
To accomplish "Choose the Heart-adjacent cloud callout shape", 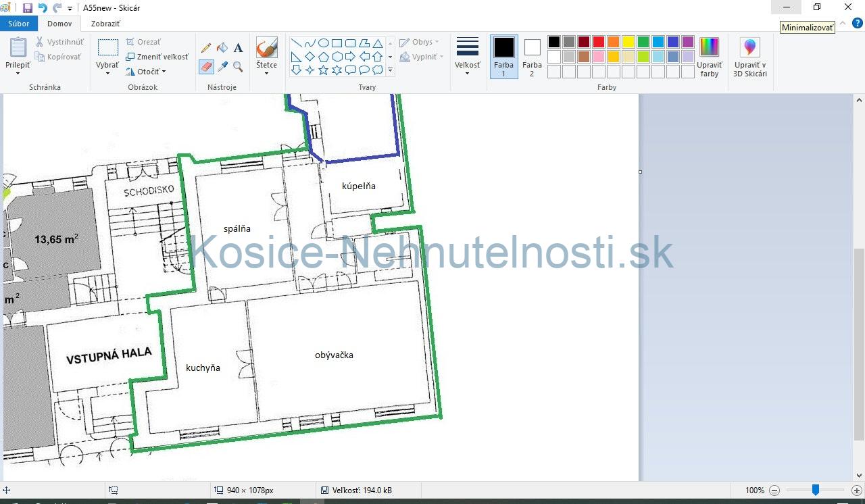I will pyautogui.click(x=377, y=70).
